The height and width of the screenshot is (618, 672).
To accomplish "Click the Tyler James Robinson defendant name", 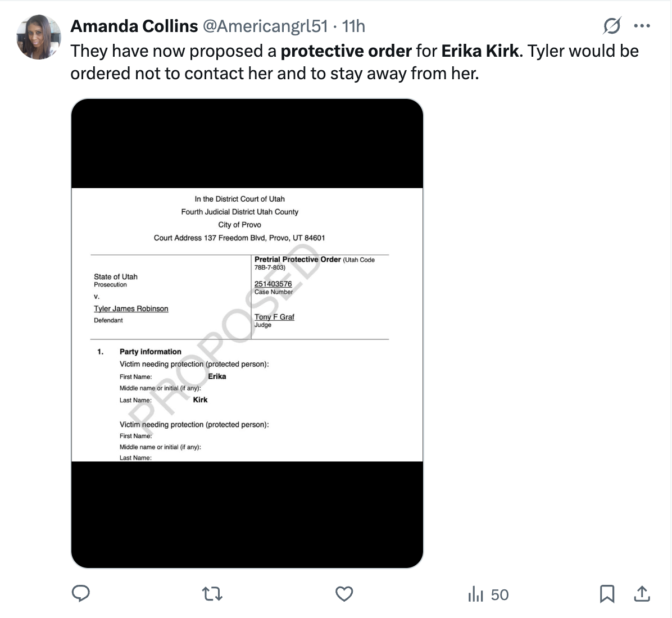I will click(131, 308).
